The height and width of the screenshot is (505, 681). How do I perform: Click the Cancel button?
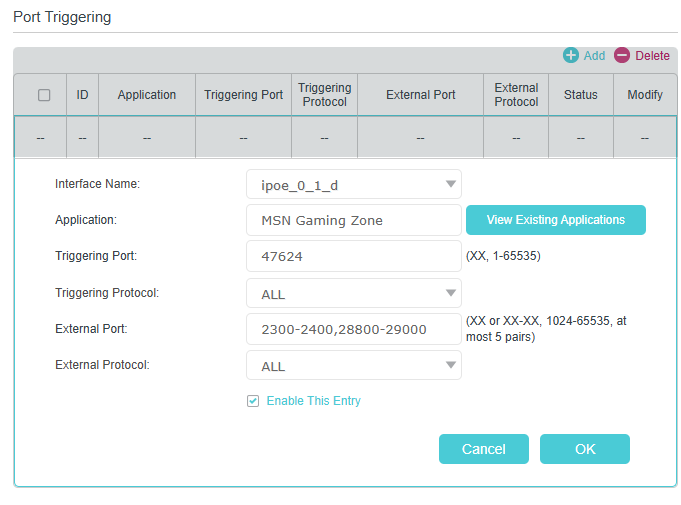pyautogui.click(x=483, y=449)
